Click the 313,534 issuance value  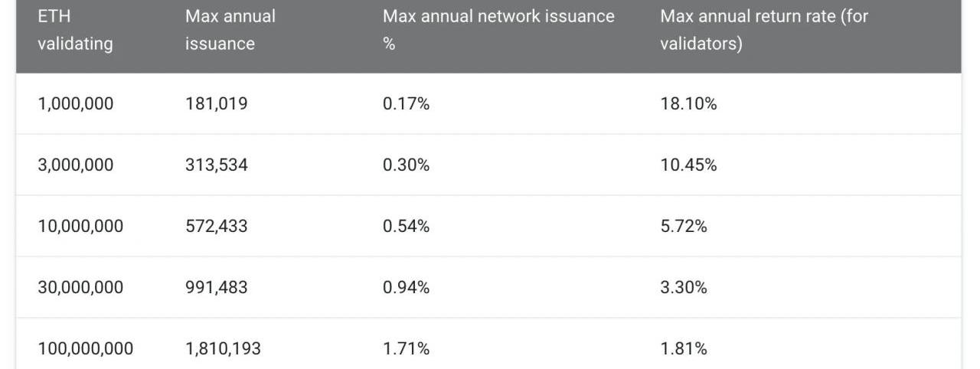pos(216,165)
